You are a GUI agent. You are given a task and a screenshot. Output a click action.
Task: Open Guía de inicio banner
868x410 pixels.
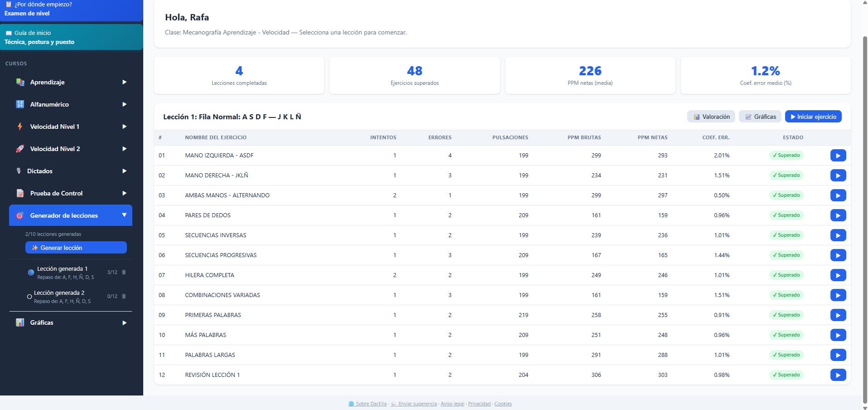(72, 37)
